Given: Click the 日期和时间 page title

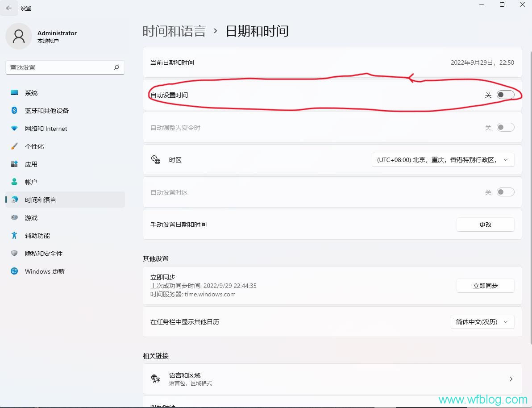Looking at the screenshot, I should click(x=257, y=31).
